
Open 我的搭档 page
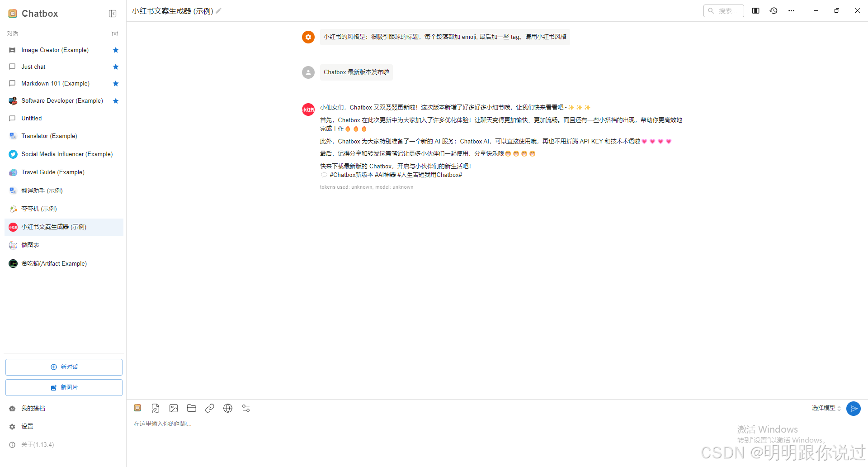pos(64,409)
